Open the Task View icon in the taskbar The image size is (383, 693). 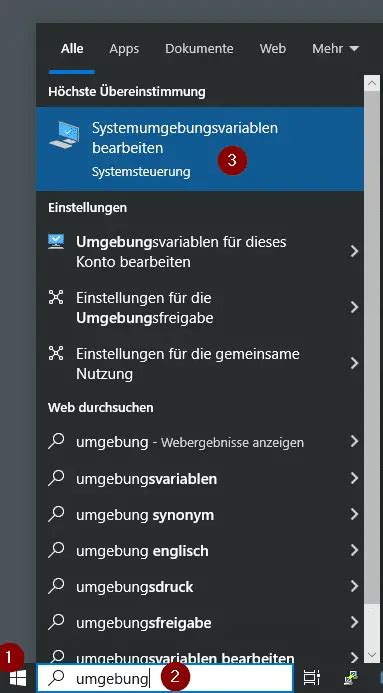tap(312, 678)
